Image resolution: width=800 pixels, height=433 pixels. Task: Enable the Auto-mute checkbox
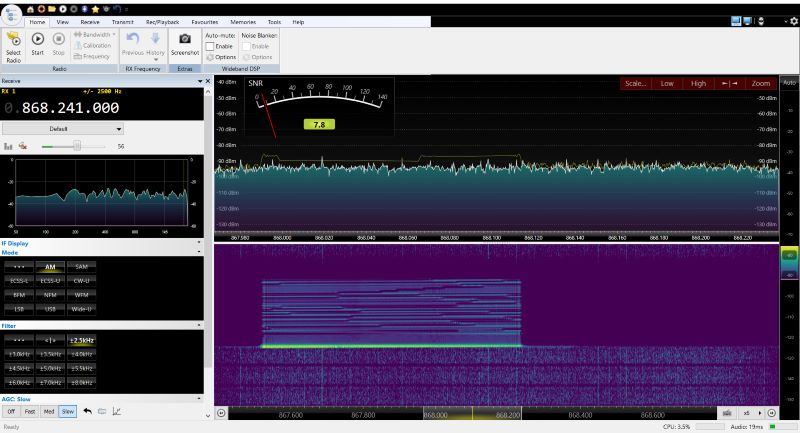(209, 46)
